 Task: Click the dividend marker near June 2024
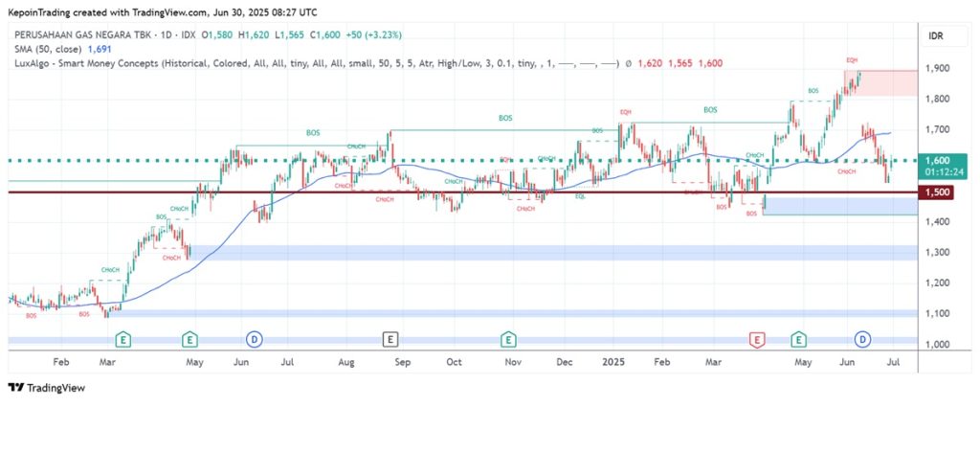(254, 339)
